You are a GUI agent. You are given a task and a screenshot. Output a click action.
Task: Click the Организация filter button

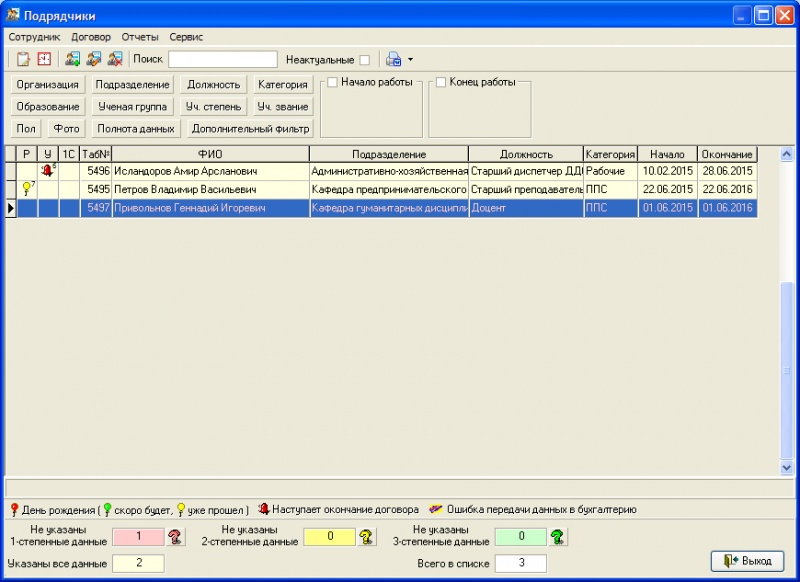click(47, 85)
